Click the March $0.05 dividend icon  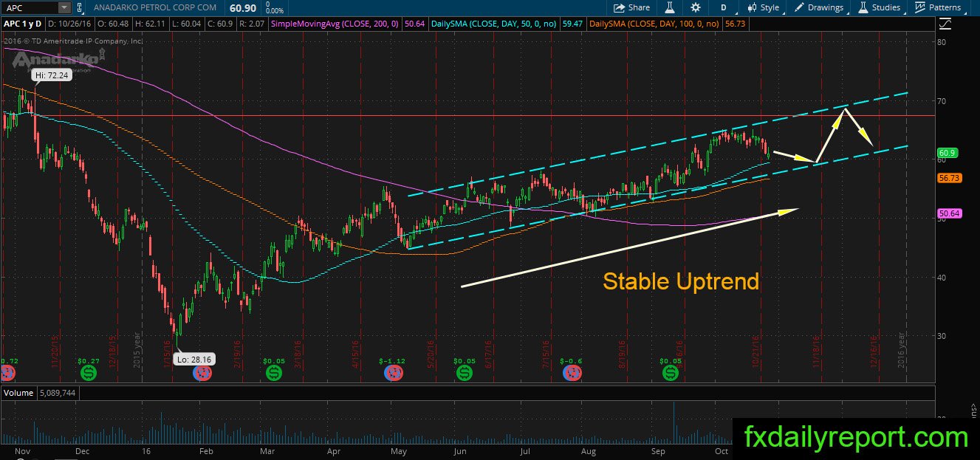[273, 373]
